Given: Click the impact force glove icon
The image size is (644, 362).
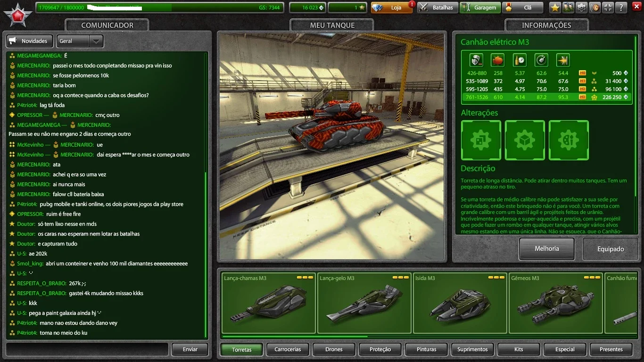Looking at the screenshot, I should (498, 60).
